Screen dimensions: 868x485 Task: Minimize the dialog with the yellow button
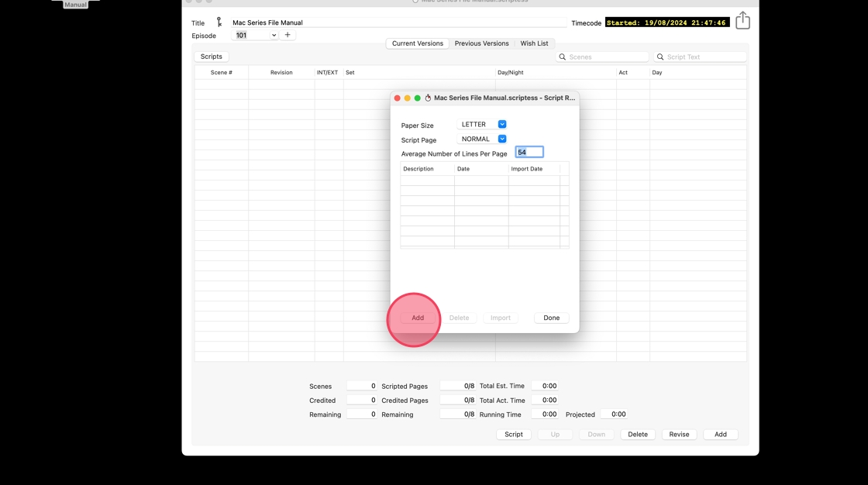[x=408, y=98]
